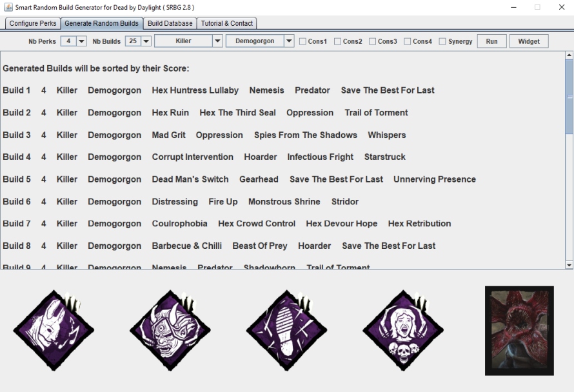Click 'Spies From The Shadows' text
The image size is (574, 392).
[x=306, y=135]
